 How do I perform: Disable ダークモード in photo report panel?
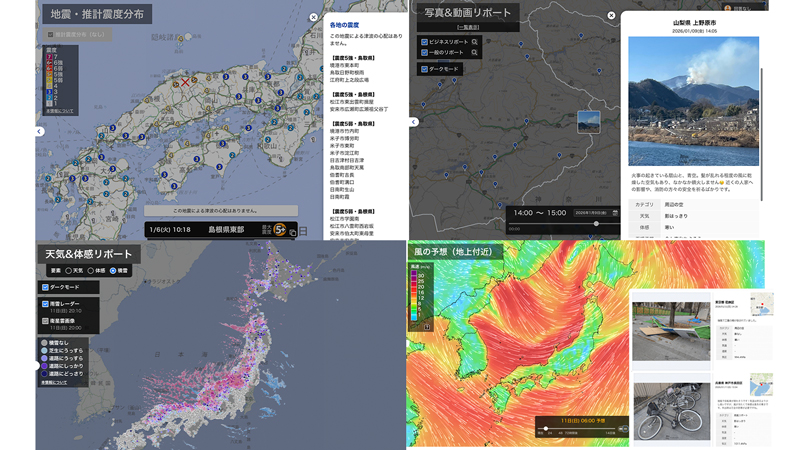pyautogui.click(x=425, y=69)
